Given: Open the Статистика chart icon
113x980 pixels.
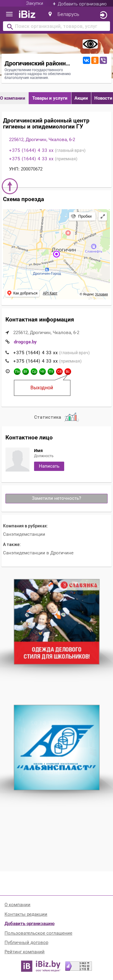Looking at the screenshot, I should pos(71,417).
